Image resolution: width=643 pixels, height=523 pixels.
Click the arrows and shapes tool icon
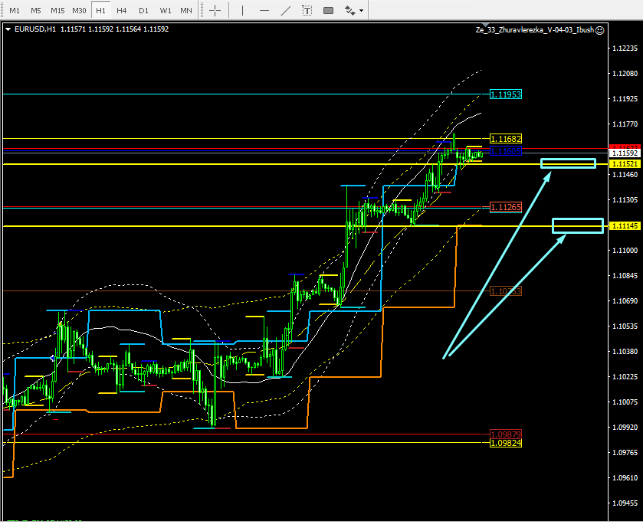pos(350,10)
